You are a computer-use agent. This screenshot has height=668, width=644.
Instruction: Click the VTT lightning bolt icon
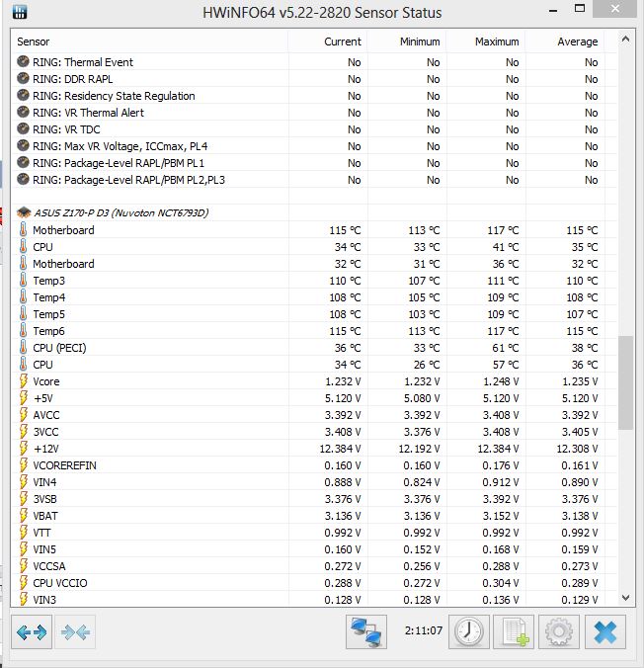pyautogui.click(x=24, y=532)
